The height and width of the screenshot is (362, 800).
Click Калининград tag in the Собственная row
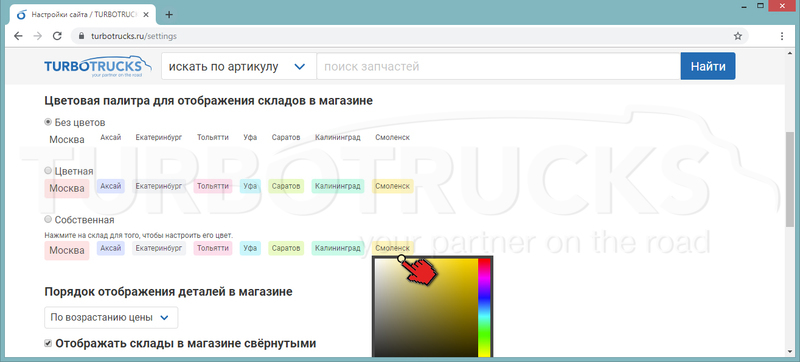(338, 248)
